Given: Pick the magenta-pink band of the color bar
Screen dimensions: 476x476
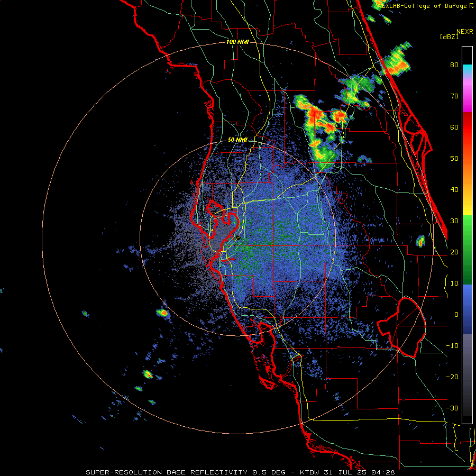Looking at the screenshot, I should pyautogui.click(x=467, y=96).
